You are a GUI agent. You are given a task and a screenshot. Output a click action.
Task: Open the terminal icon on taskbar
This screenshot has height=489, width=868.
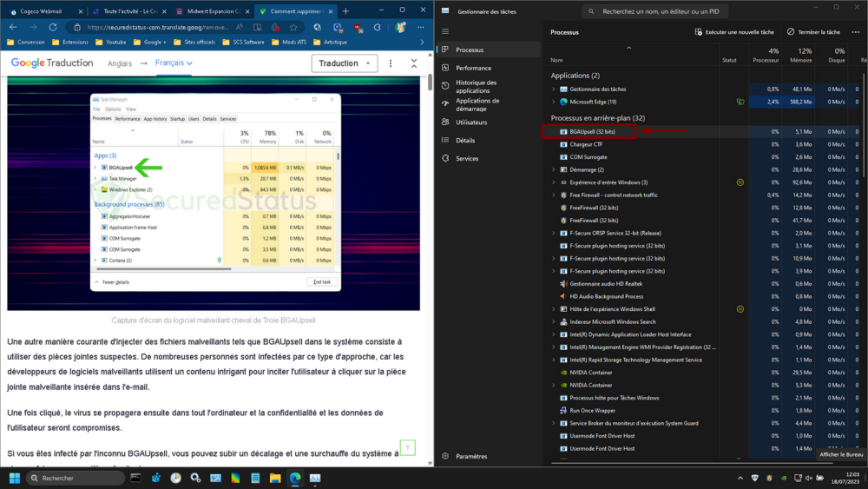tap(135, 478)
